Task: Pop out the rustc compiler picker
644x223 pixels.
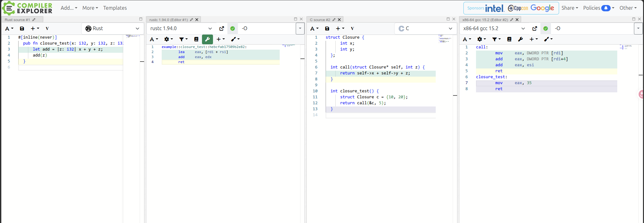Action: coord(222,29)
